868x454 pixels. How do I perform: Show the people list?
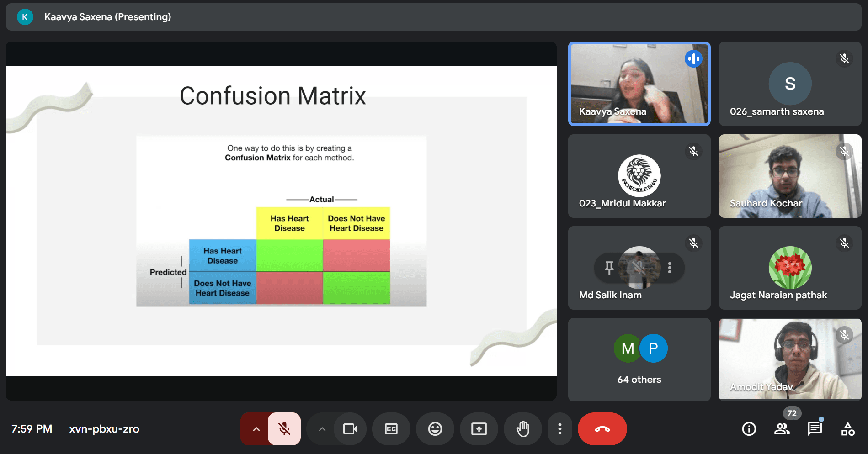coord(782,429)
